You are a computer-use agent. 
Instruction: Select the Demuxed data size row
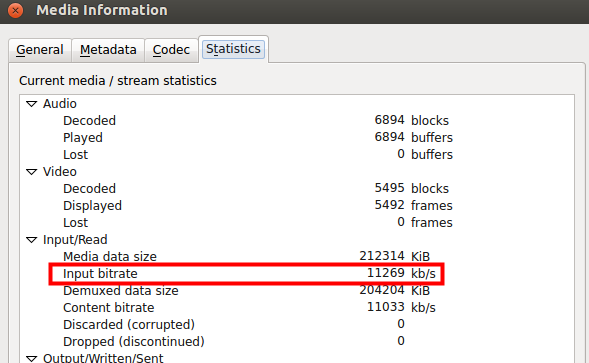click(297, 290)
